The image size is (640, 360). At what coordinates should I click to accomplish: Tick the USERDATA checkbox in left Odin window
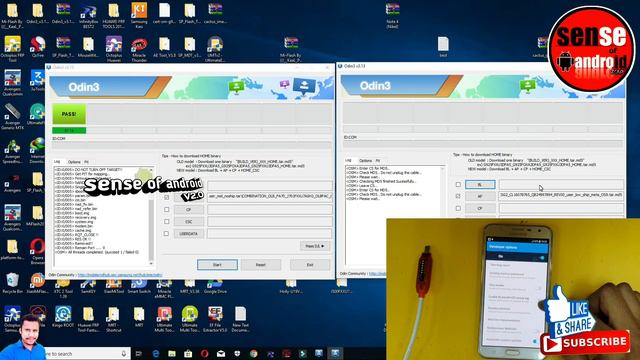[x=166, y=234]
